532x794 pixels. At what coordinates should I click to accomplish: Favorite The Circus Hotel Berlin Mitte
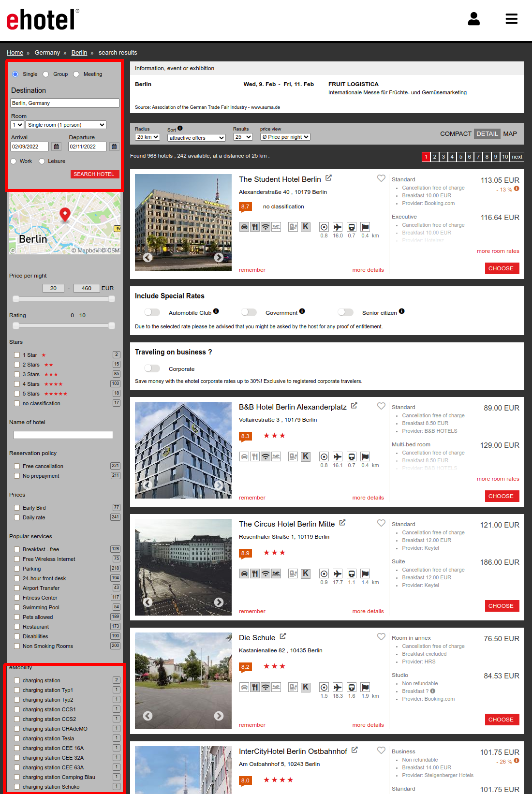[x=381, y=523]
